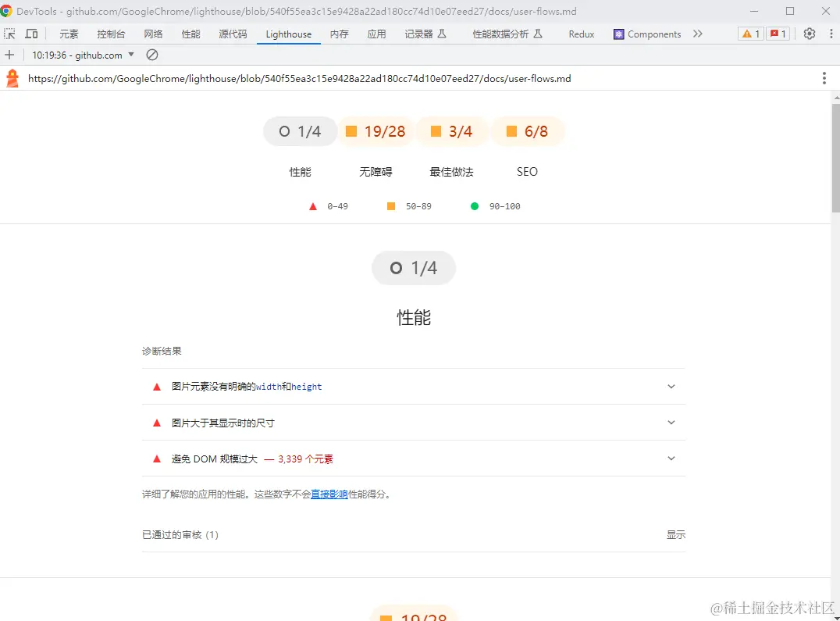Click the 显示 link for passed audits

[675, 535]
